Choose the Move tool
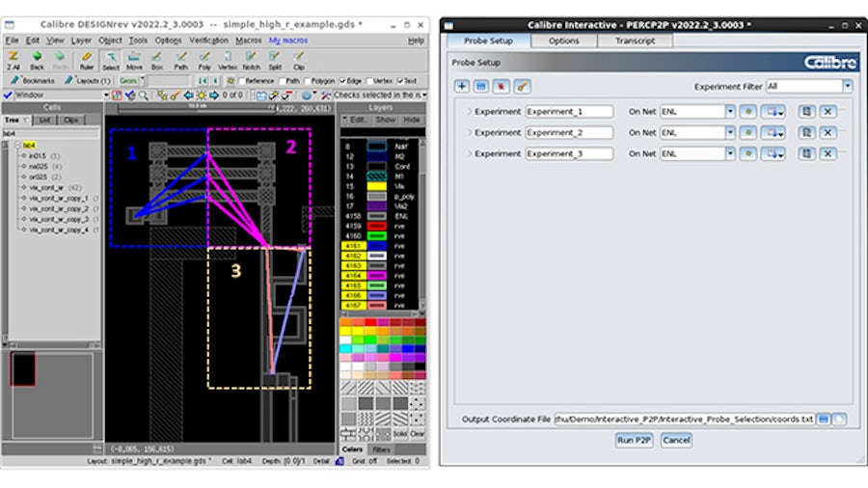This screenshot has height=488, width=868. 134,61
